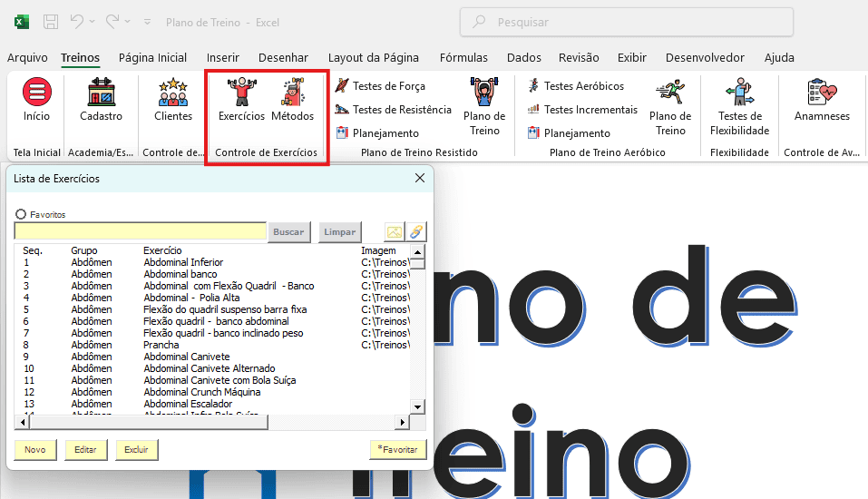The width and height of the screenshot is (868, 499).
Task: Click the yellow exercise search field
Action: coord(140,232)
